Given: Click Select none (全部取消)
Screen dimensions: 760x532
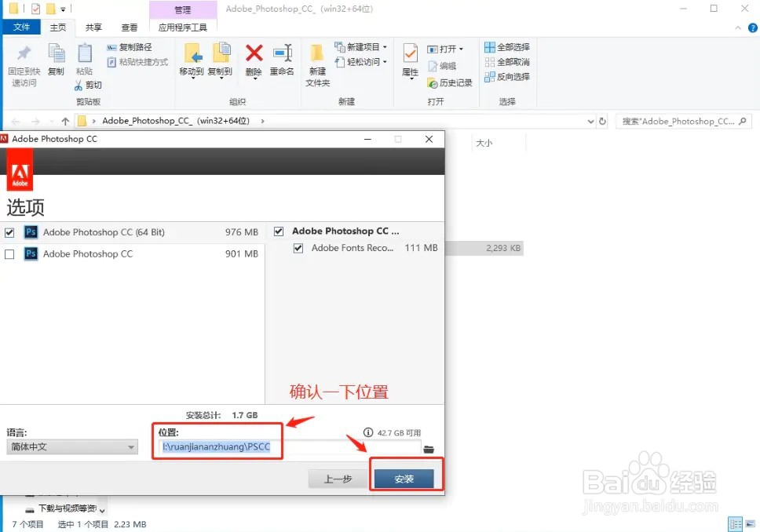Looking at the screenshot, I should click(x=507, y=62).
